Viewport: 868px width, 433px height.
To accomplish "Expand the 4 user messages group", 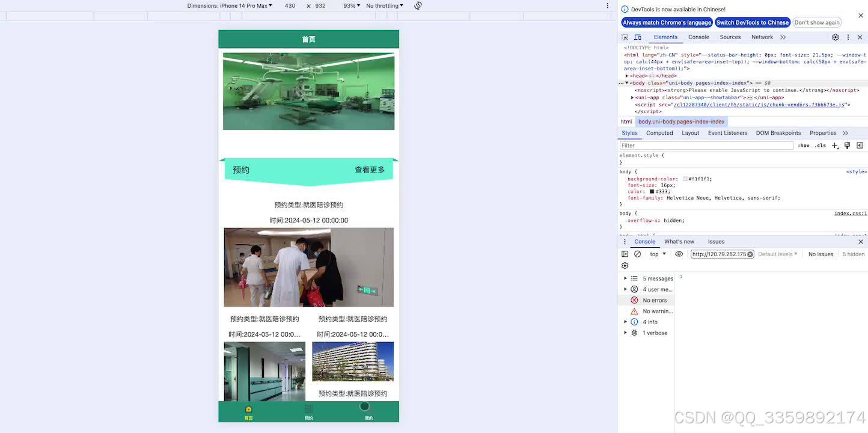I will (x=625, y=289).
